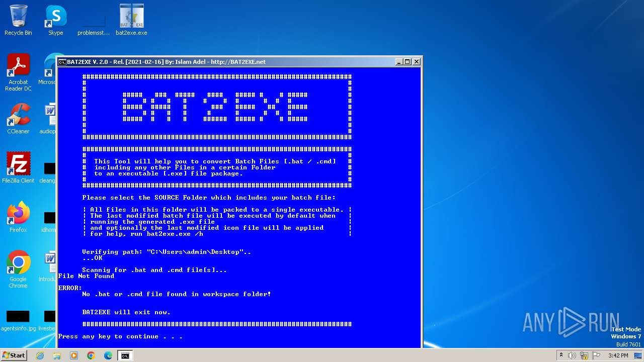Viewport: 644px width, 362px height.
Task: Click the 'Scannig for .bat and .cmd' line
Action: (154, 270)
